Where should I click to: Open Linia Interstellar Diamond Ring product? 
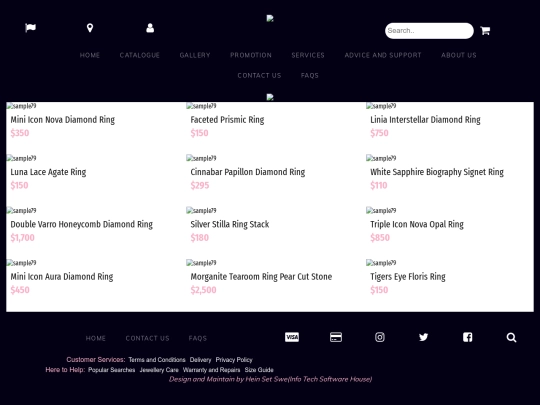click(425, 120)
